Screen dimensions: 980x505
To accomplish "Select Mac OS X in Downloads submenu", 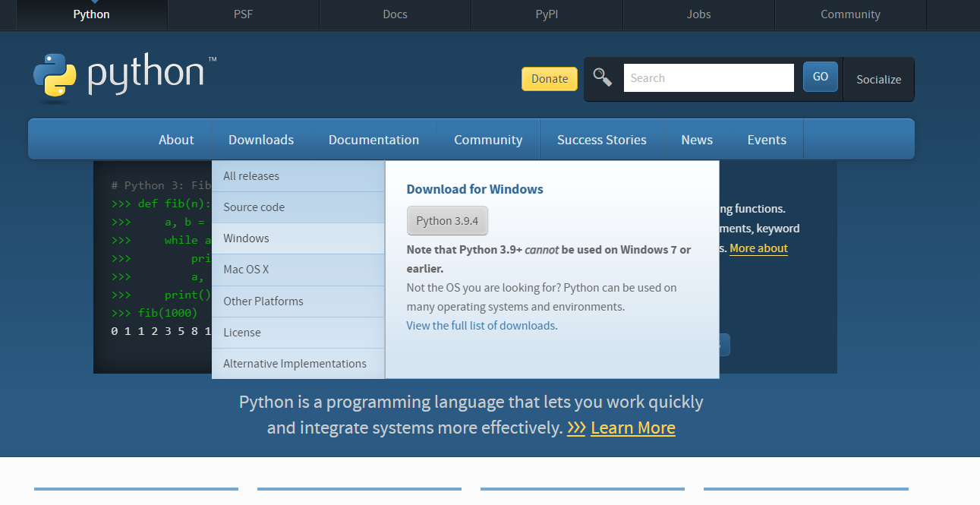I will point(298,270).
